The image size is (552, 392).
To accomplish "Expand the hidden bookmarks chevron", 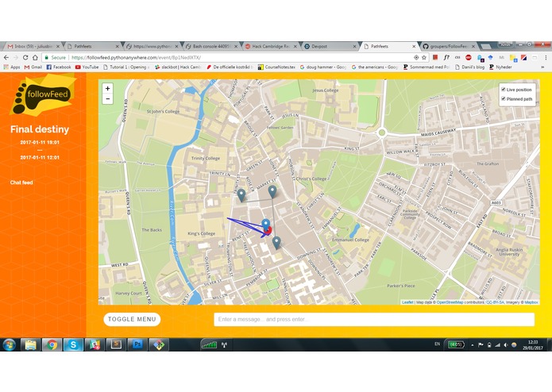I will pos(542,67).
